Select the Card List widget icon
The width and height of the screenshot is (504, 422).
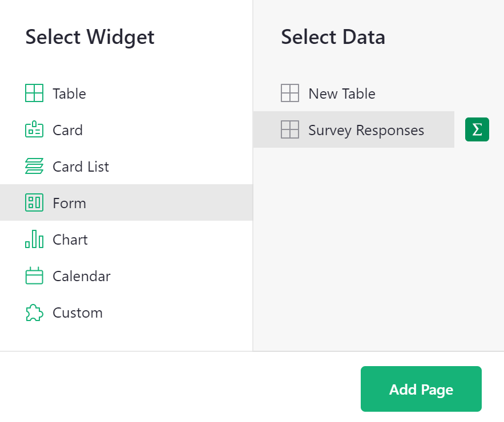click(x=34, y=166)
